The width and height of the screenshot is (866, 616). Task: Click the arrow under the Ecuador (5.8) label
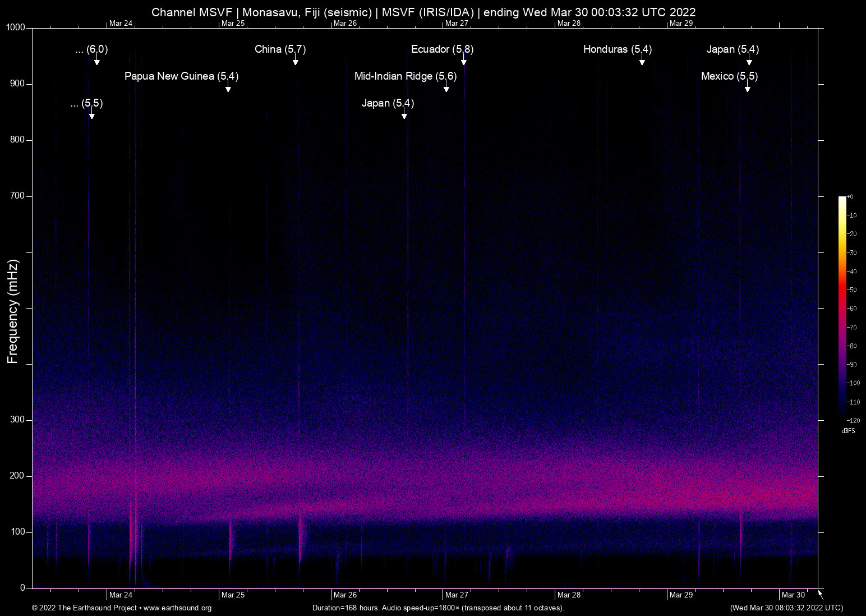[464, 61]
